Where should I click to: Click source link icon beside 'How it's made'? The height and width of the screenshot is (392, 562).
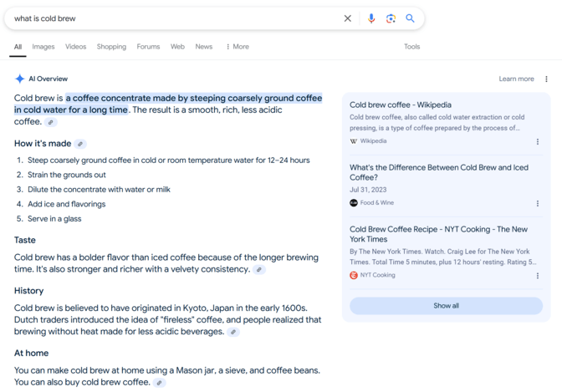80,144
